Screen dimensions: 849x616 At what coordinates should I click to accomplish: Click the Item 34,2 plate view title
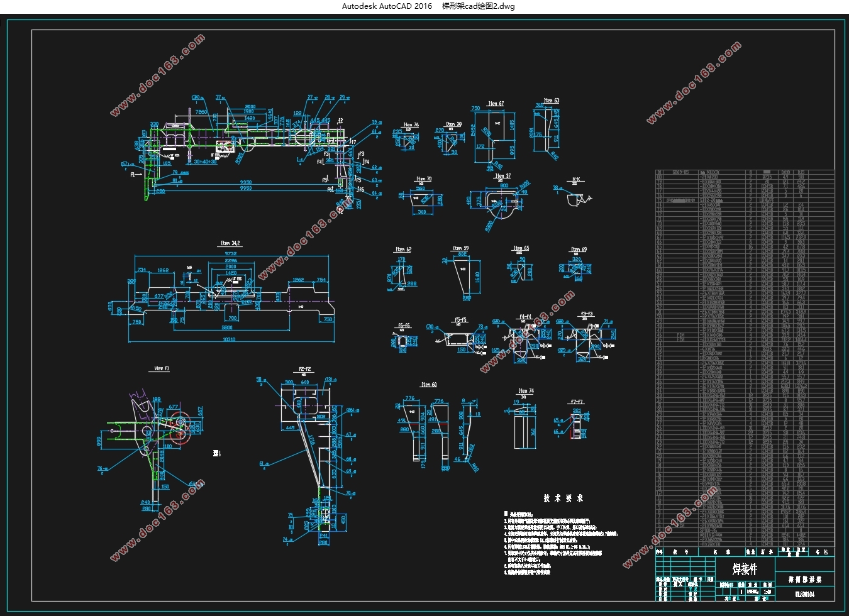[231, 243]
